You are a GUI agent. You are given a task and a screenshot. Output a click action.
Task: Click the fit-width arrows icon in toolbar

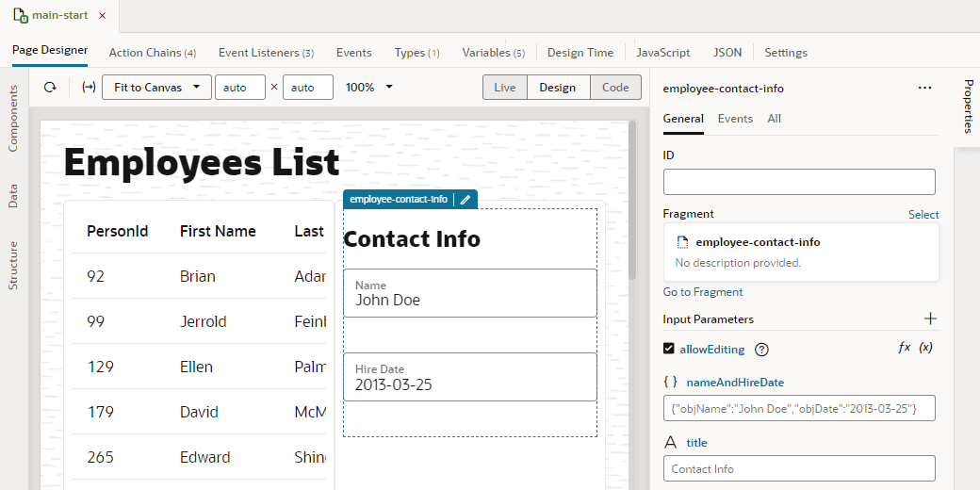click(89, 88)
